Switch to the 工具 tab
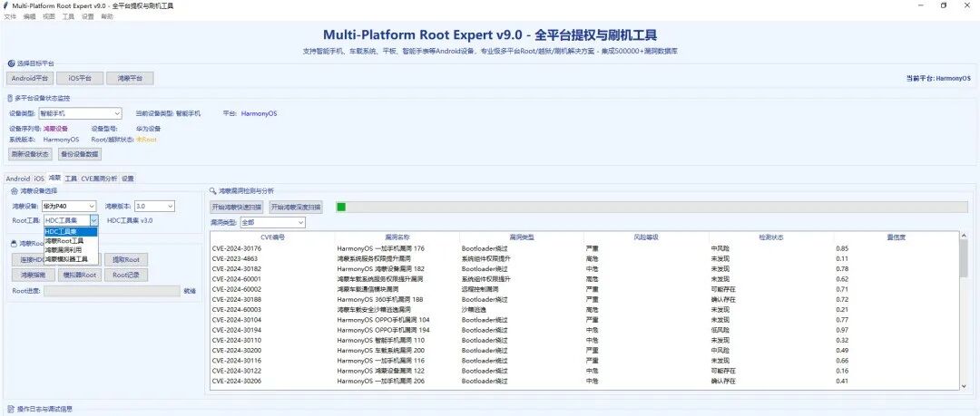 click(72, 179)
